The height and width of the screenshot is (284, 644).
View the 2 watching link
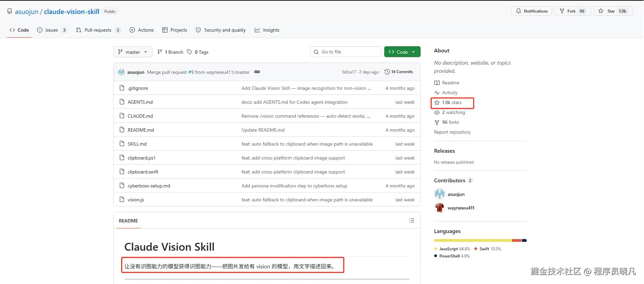(450, 112)
